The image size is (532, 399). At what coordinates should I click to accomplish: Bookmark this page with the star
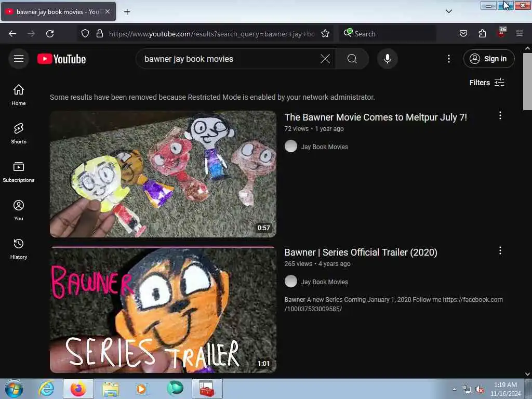coord(325,33)
